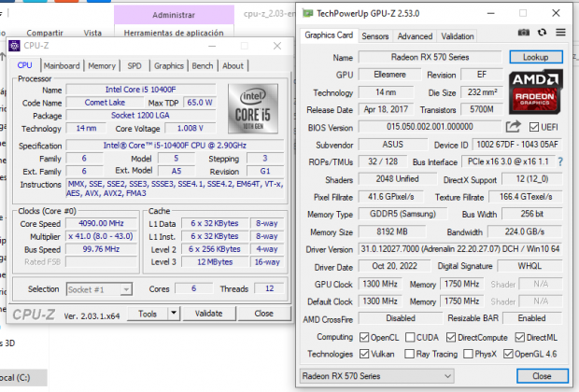Click the Device ID value 1002 67DF
Screen dimensions: 579x392
(x=517, y=145)
